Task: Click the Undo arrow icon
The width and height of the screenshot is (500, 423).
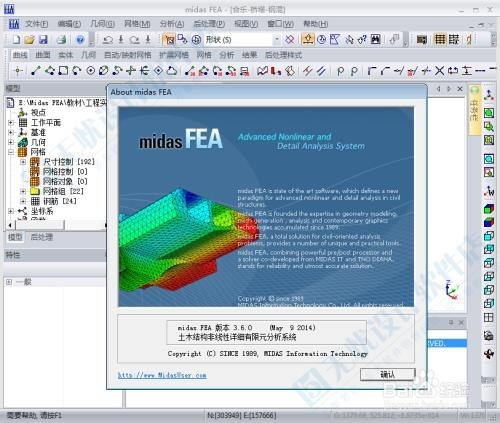Action: click(107, 40)
